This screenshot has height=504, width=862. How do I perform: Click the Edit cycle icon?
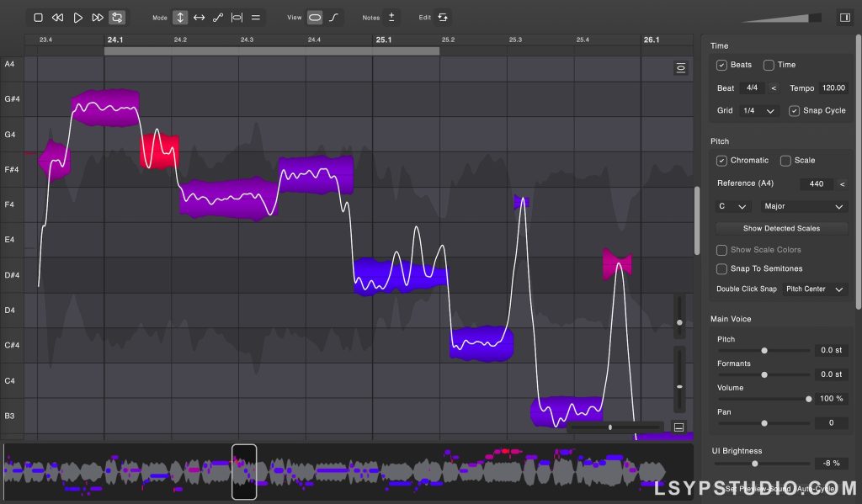[x=443, y=17]
